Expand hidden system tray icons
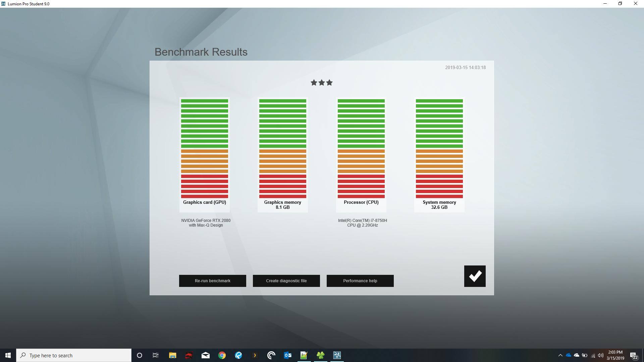 click(x=560, y=355)
